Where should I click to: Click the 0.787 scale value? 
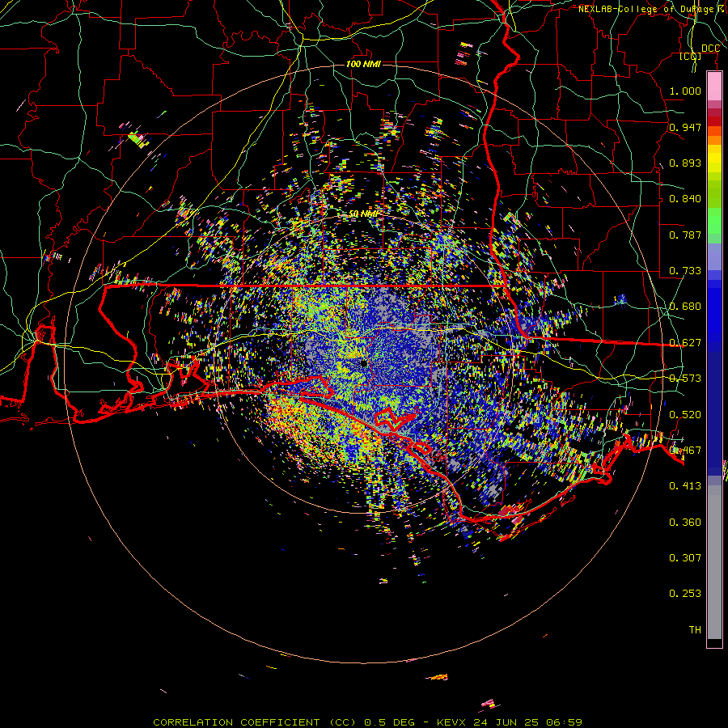coord(685,235)
